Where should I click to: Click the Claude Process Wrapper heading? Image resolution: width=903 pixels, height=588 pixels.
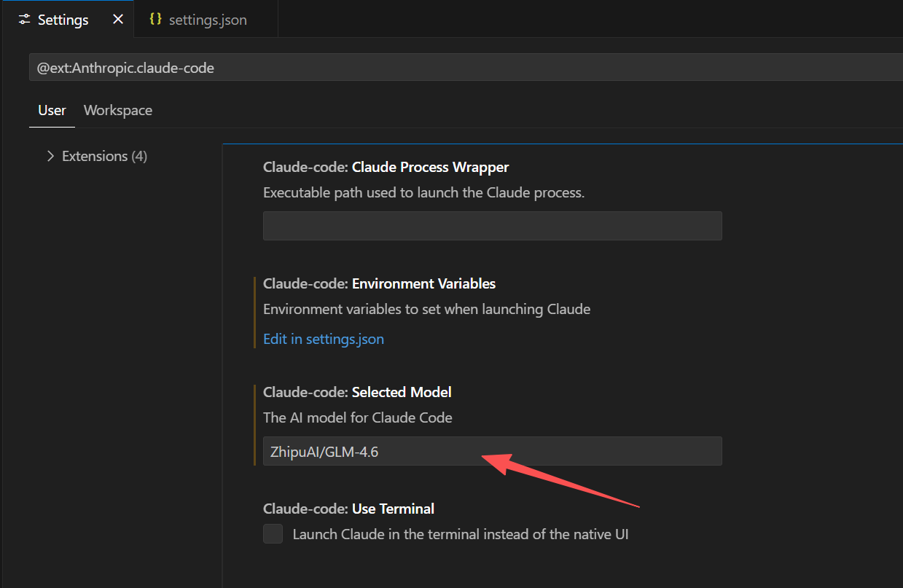coord(386,167)
